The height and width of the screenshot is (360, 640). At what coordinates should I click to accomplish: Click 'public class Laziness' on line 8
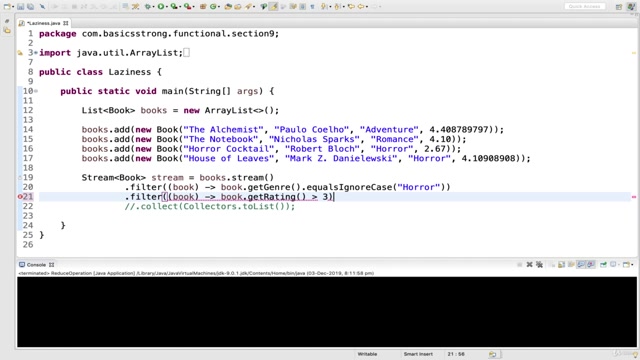click(x=95, y=72)
